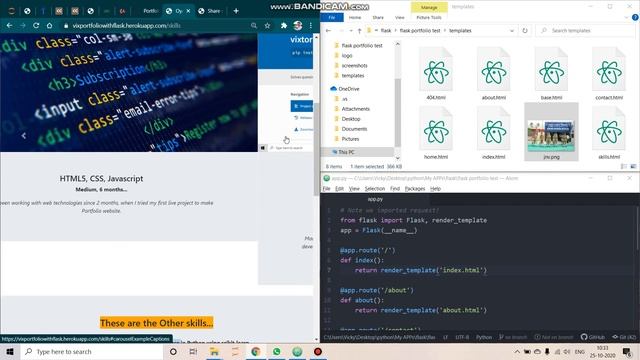Screen dimensions: 640x360
Task: Open Atom's Selection menu
Action: 375,189
